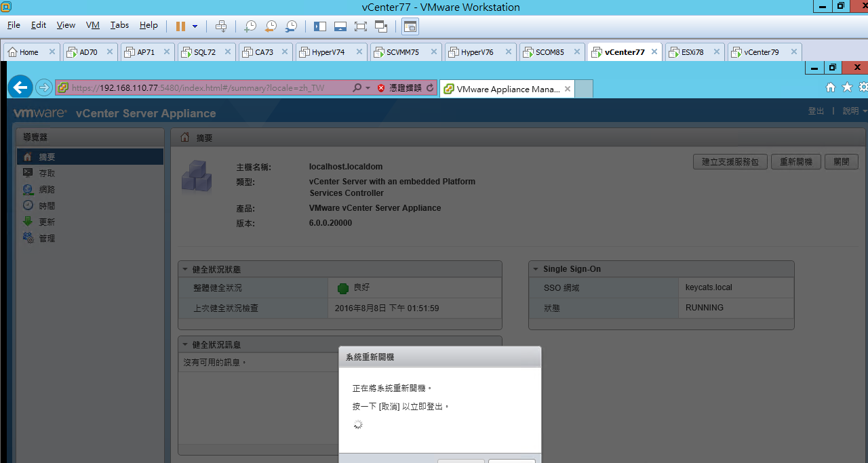Click the keycats.local SSO domain value
The width and height of the screenshot is (868, 463).
(709, 287)
